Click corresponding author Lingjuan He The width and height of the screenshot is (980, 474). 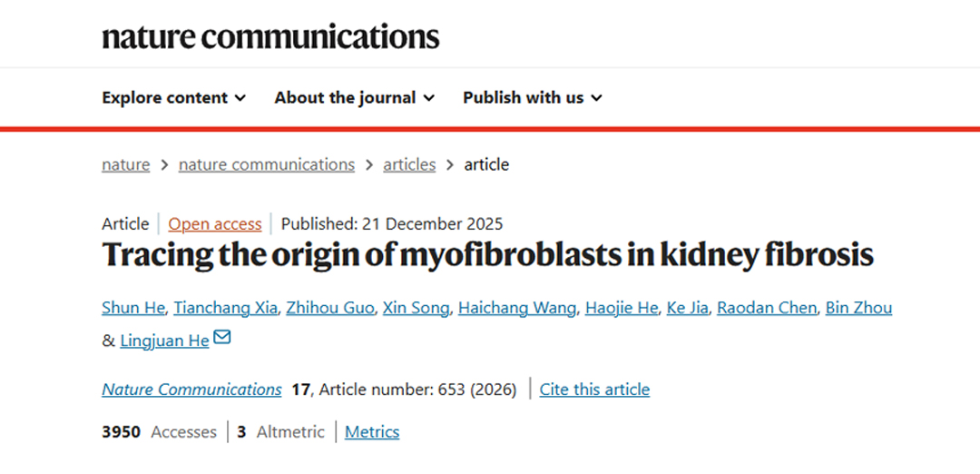(x=164, y=341)
